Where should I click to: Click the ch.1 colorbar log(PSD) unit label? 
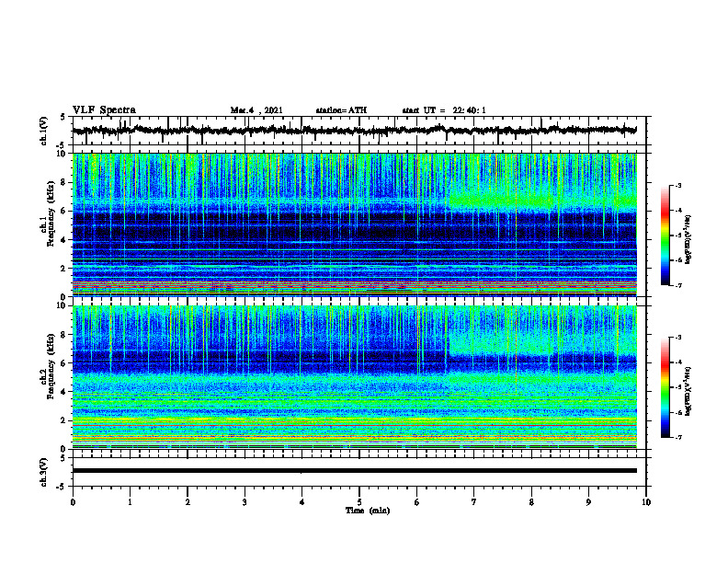point(688,239)
